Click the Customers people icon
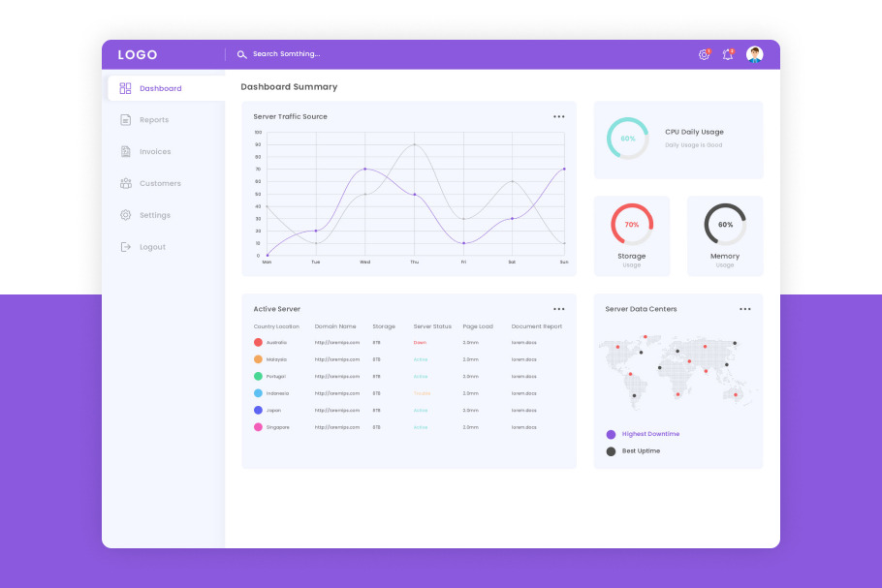This screenshot has height=588, width=882. [x=125, y=183]
